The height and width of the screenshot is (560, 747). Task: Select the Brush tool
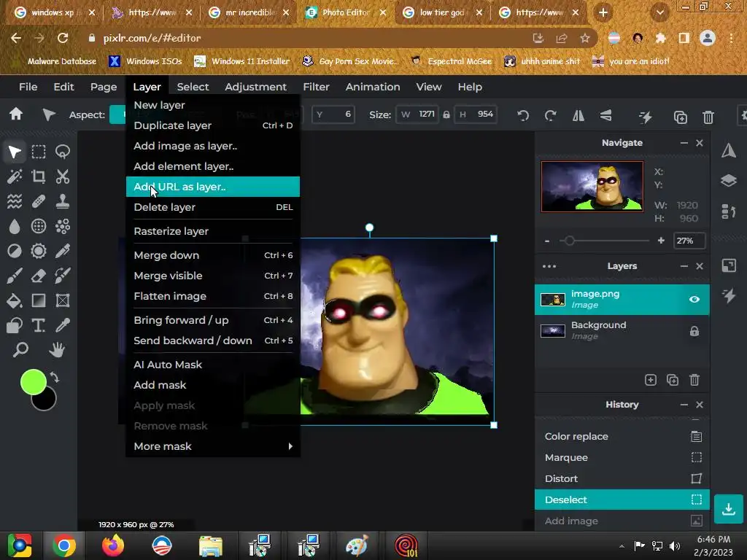pos(15,276)
